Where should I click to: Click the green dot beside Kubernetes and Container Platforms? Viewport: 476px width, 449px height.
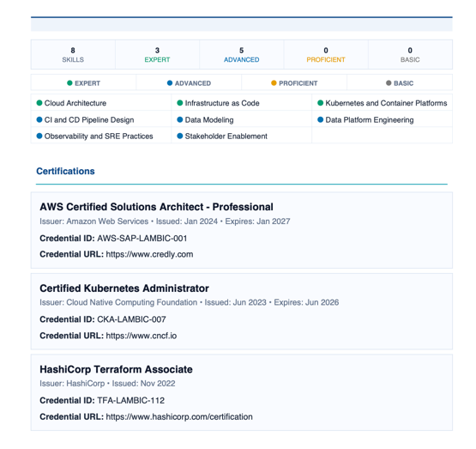click(x=320, y=103)
